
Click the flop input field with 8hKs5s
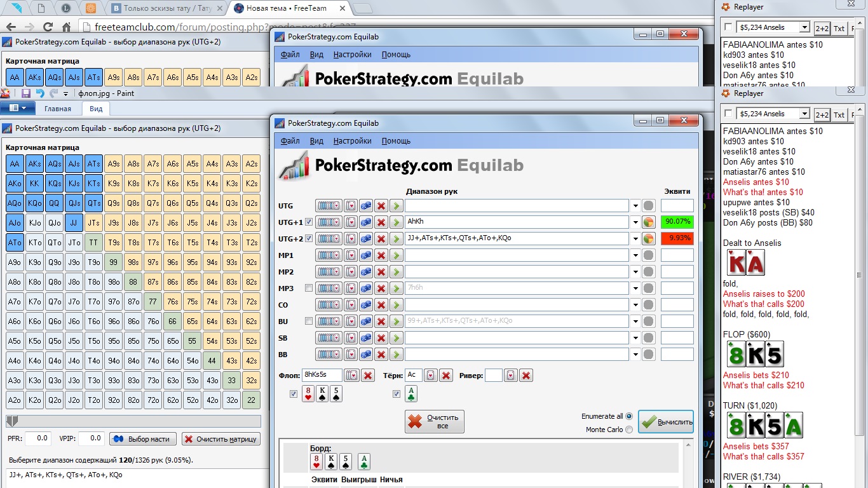point(322,376)
